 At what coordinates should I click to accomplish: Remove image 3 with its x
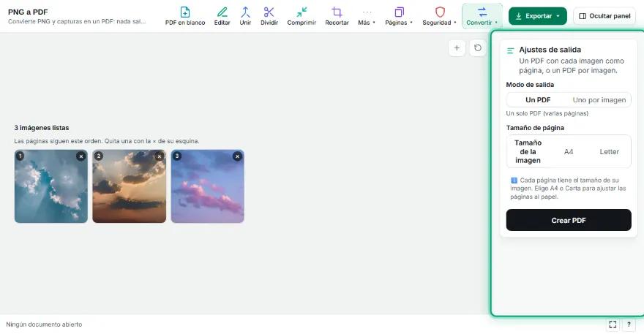[x=237, y=156]
